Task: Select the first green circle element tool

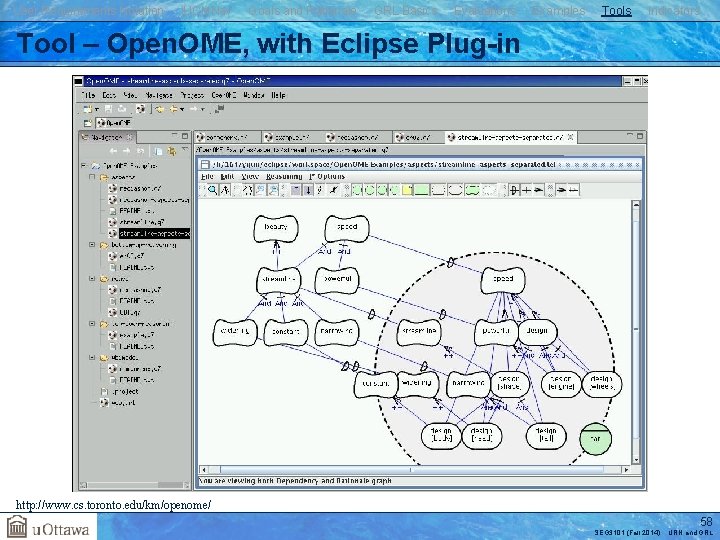Action: tap(357, 190)
